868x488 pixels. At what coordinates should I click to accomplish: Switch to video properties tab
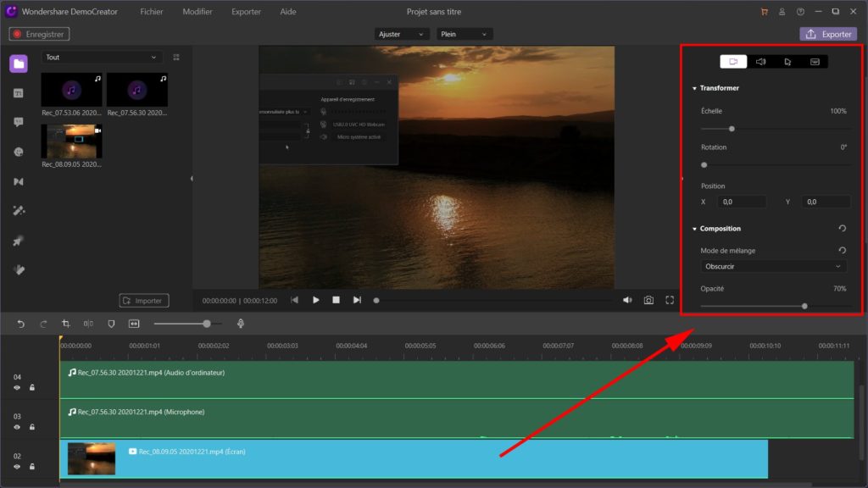click(733, 61)
